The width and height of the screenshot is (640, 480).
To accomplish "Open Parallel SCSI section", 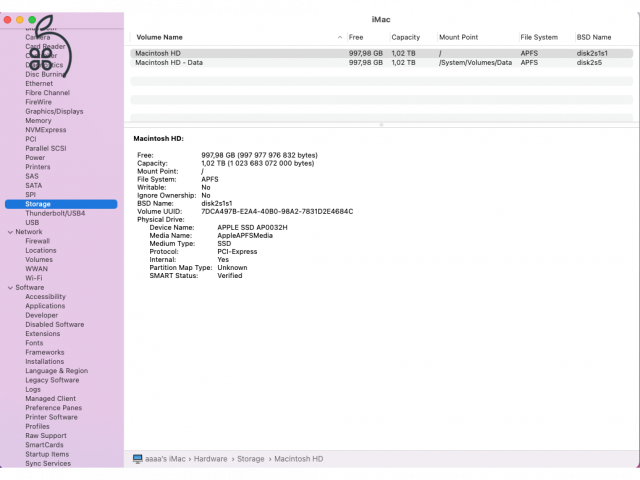I will [x=46, y=148].
